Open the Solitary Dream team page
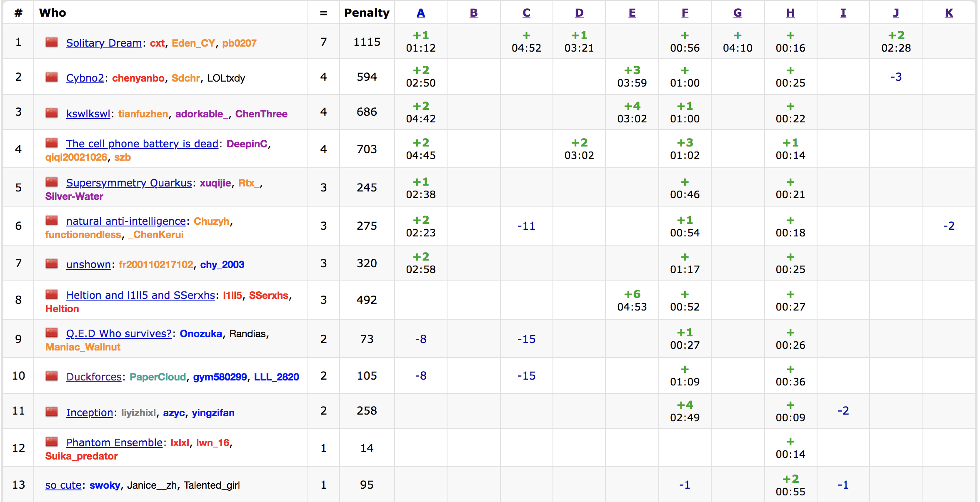Viewport: 980px width, 502px height. [104, 43]
